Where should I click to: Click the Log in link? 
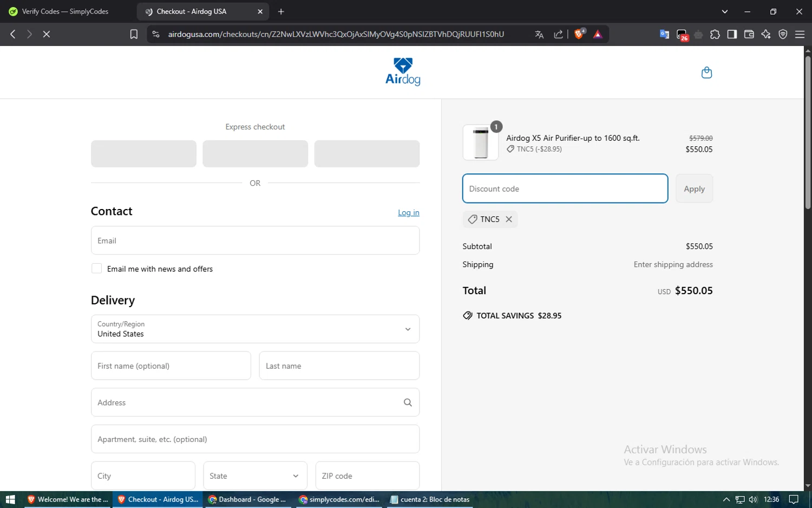408,213
